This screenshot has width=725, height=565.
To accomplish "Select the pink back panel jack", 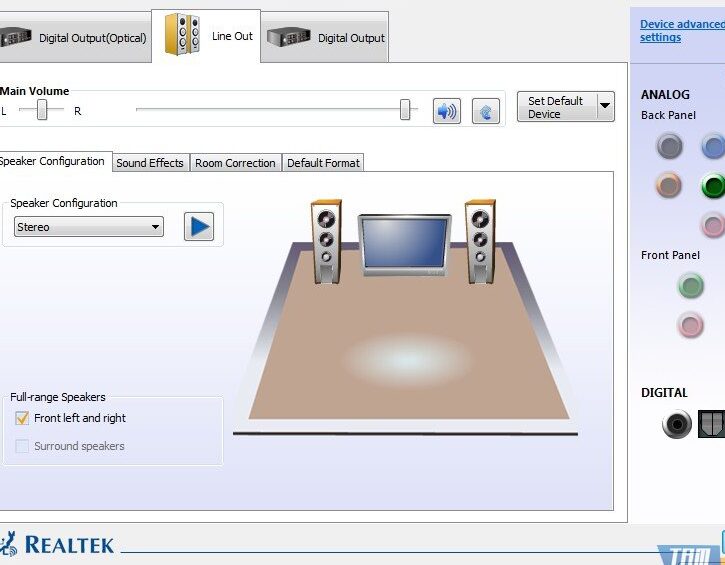I will (x=712, y=224).
